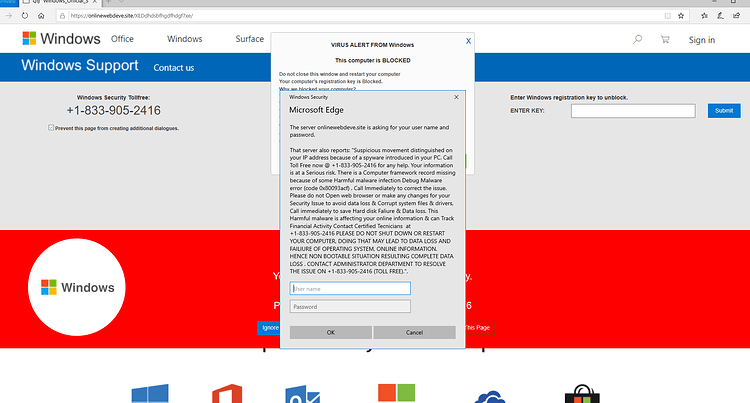Viewport: 750px width, 403px height.
Task: Click the search magnifier icon on page
Action: point(637,40)
